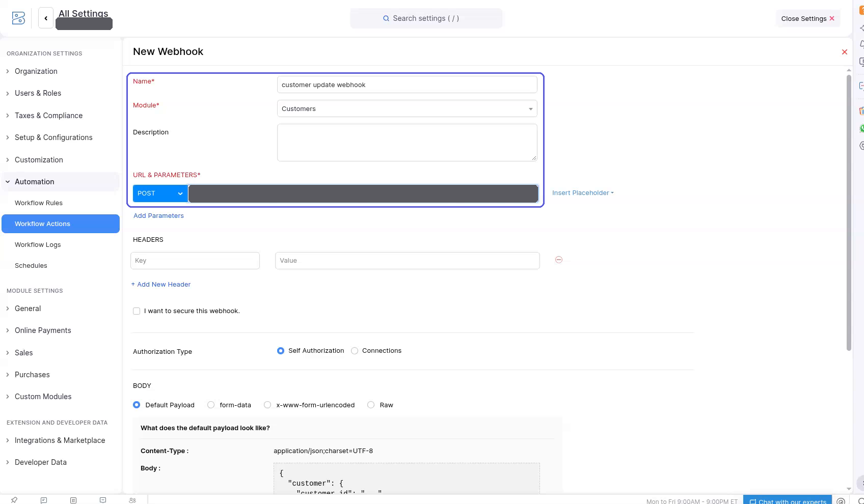Expand Users & Roles section
This screenshot has height=504, width=864.
[x=38, y=93]
